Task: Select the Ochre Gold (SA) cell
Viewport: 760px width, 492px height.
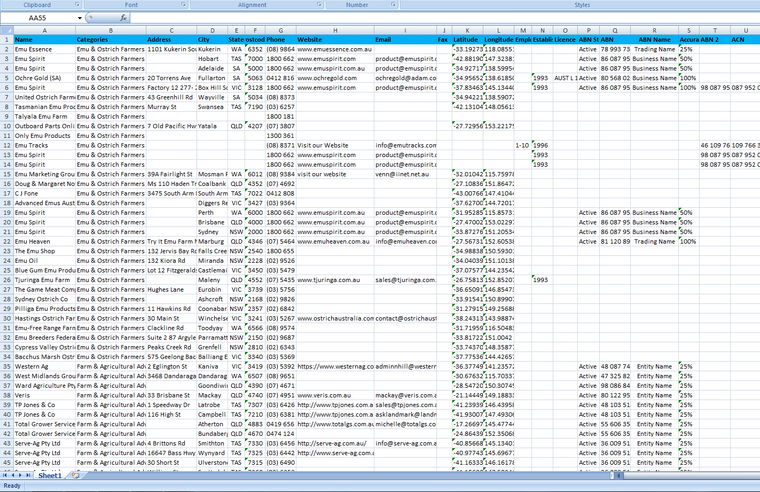Action: (x=45, y=78)
